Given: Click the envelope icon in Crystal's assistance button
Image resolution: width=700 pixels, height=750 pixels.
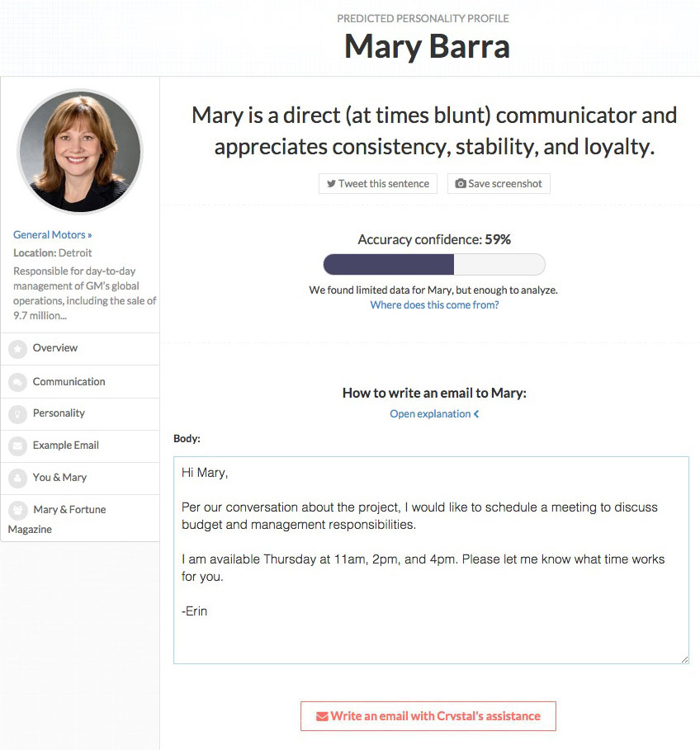Looking at the screenshot, I should 322,716.
